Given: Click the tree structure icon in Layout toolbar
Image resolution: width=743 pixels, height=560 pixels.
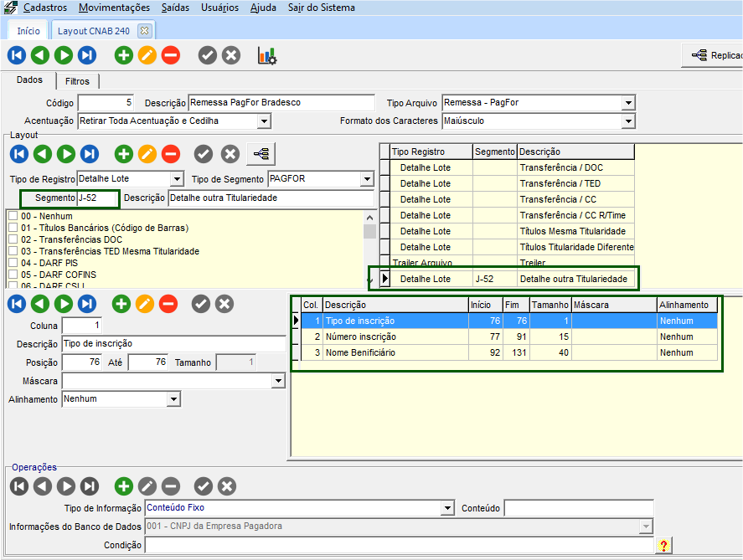Looking at the screenshot, I should [262, 155].
